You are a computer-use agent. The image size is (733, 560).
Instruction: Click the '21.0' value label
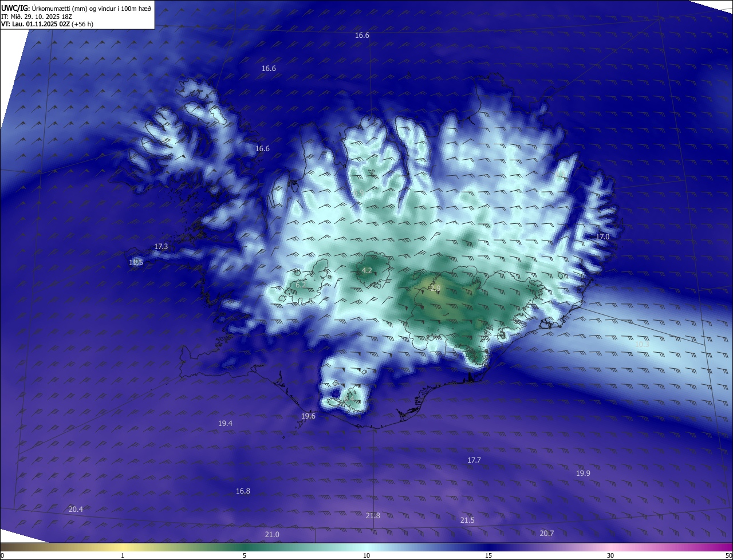click(272, 535)
